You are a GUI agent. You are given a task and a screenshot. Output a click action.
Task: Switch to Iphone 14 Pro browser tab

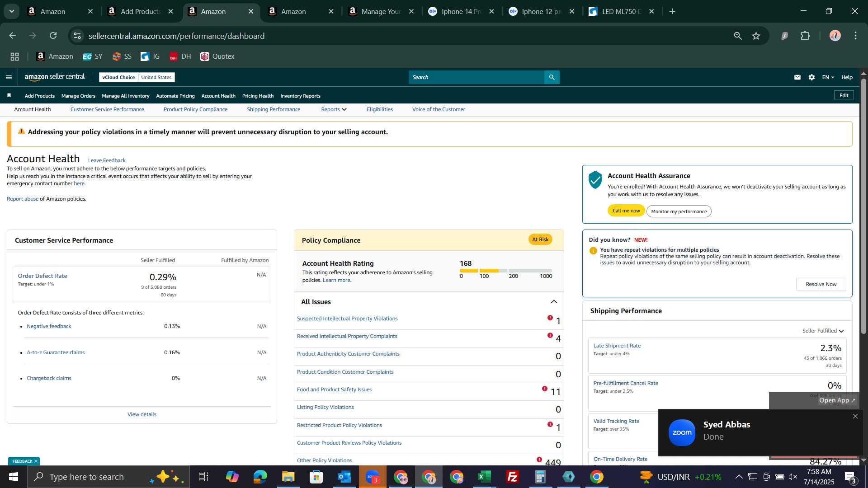(x=461, y=12)
